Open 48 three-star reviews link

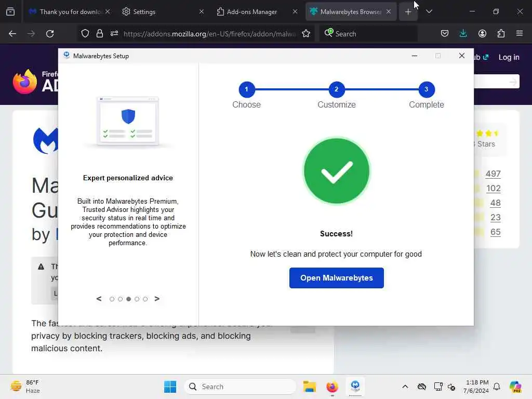495,203
